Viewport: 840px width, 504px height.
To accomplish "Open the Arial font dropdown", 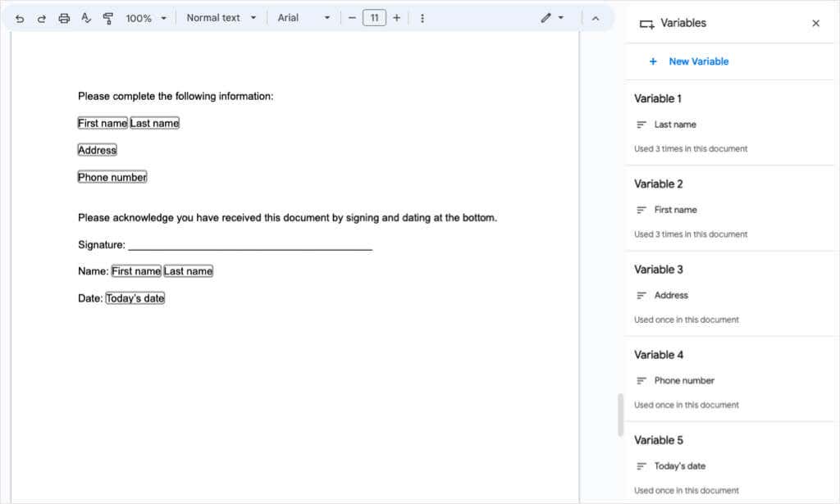I will (x=304, y=18).
